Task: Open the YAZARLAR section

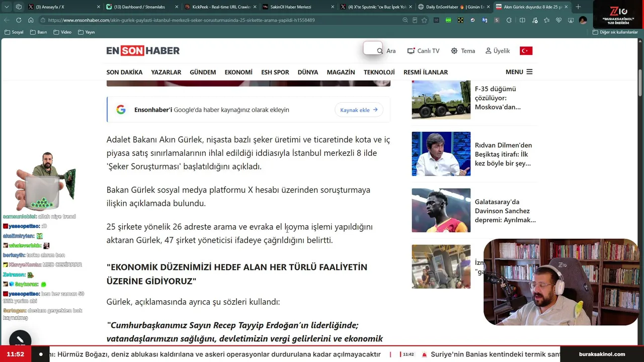Action: coord(166,72)
